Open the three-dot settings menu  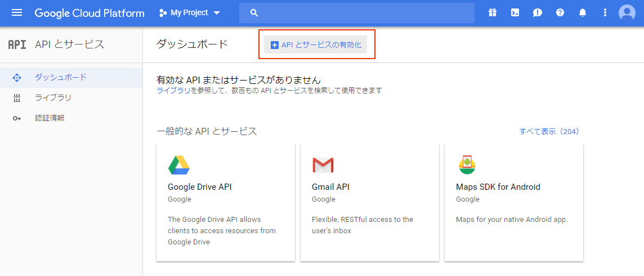point(605,13)
